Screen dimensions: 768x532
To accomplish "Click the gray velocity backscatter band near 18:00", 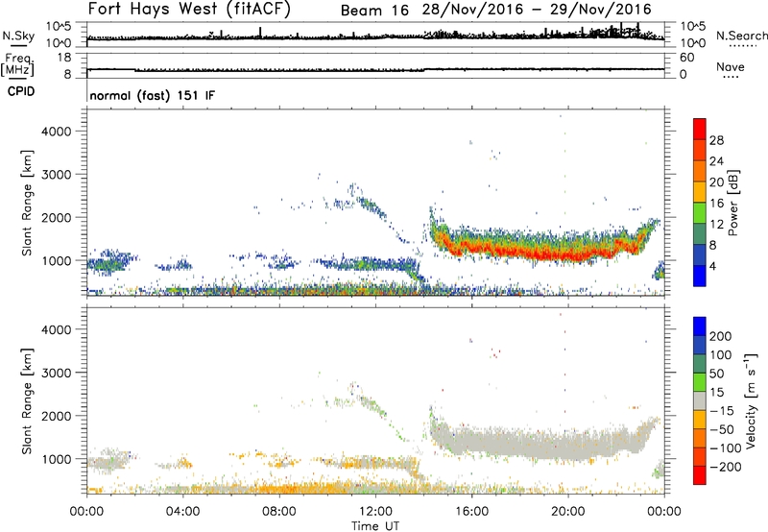I will (520, 443).
